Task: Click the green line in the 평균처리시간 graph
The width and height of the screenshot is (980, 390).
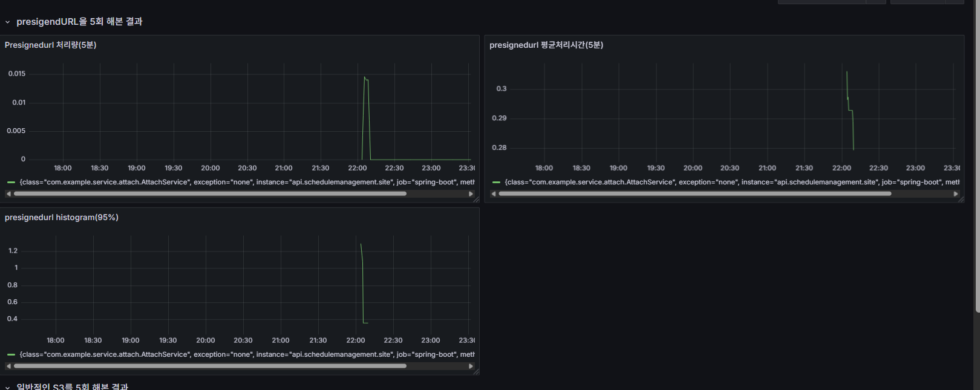Action: tap(850, 111)
